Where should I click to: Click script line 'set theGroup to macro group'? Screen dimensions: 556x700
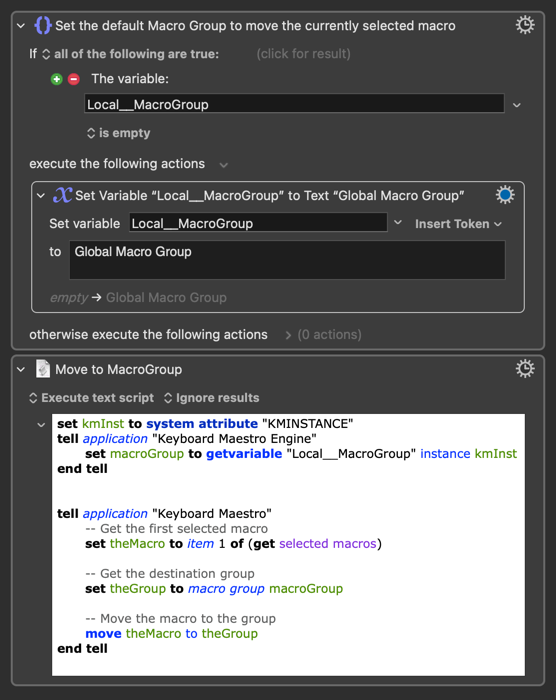click(x=214, y=588)
